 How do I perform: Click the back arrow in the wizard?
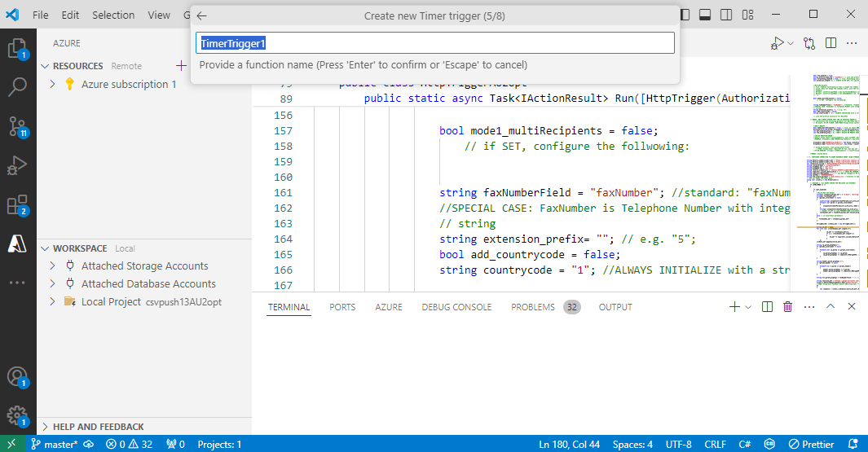pyautogui.click(x=202, y=15)
